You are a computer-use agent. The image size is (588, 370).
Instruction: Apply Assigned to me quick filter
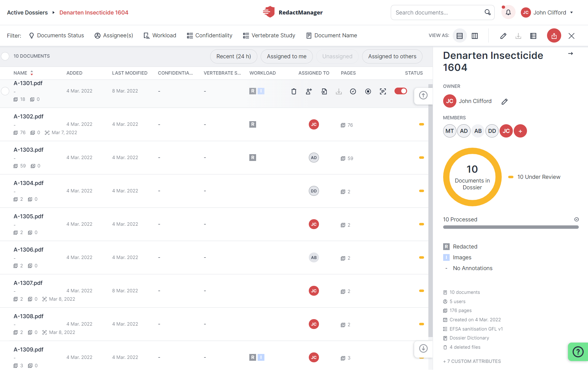(287, 56)
